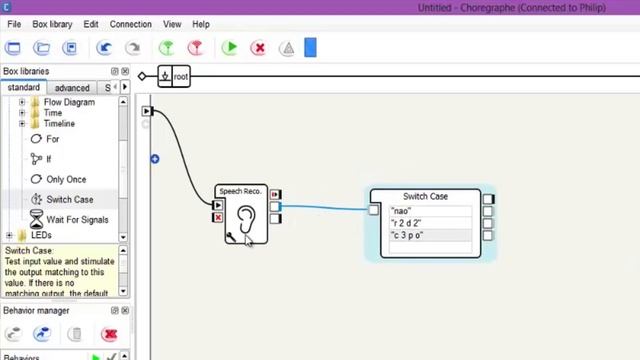Click Speech Reco. onStop red X input
Viewport: 640px width, 360px height.
(218, 218)
